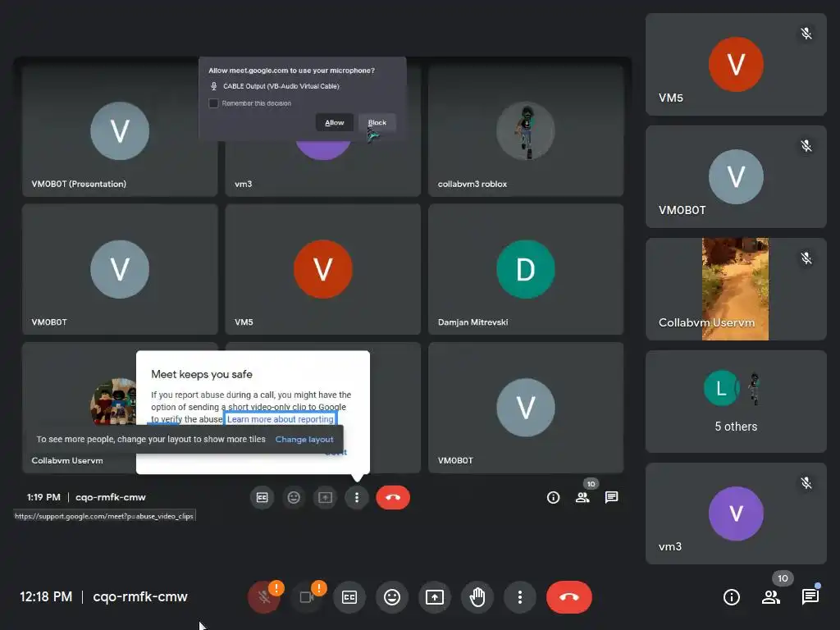Open the chat panel with the blue notification dot
Viewport: 840px width, 630px height.
[x=810, y=597]
